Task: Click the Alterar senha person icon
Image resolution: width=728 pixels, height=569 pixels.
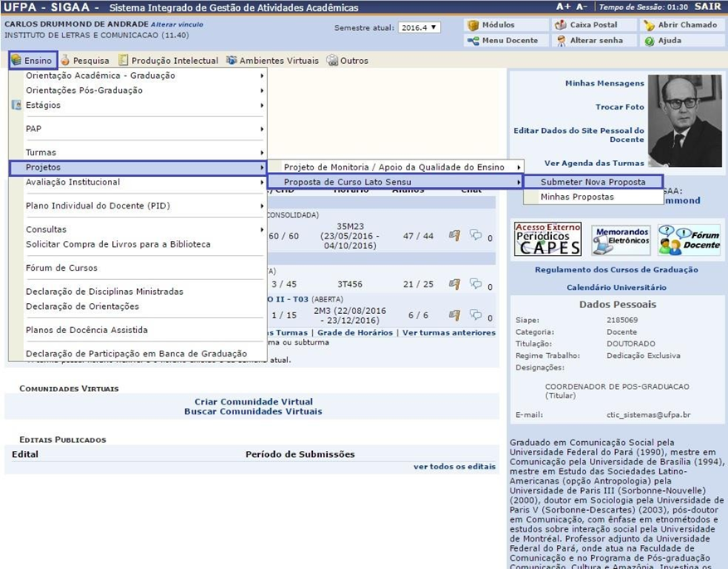Action: [x=561, y=40]
